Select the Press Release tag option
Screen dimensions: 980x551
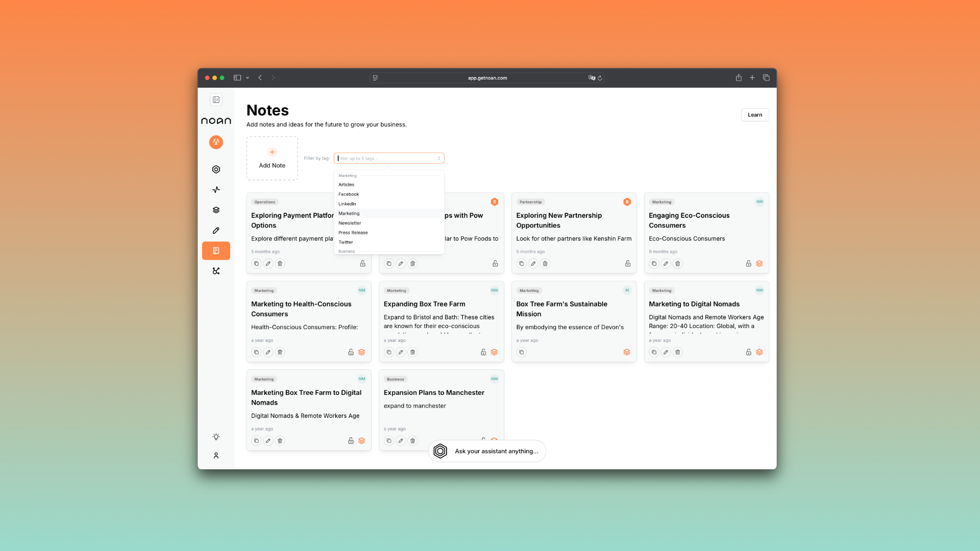[x=353, y=233]
